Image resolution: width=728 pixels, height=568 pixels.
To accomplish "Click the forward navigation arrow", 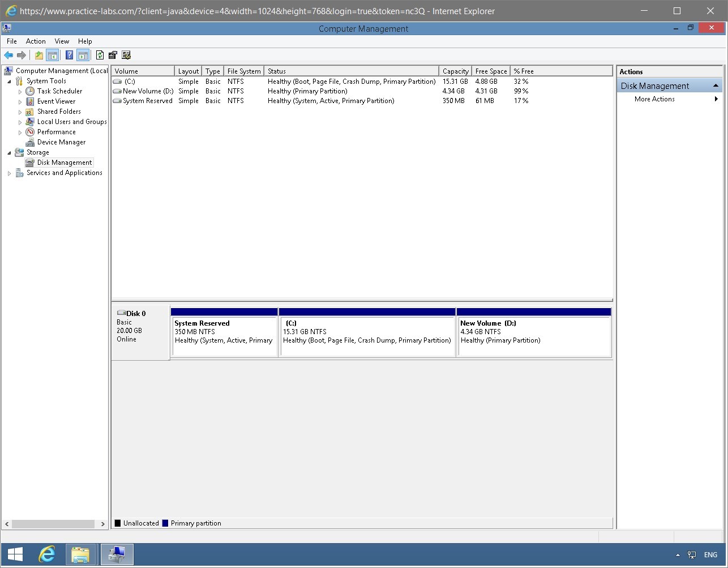I will coord(21,55).
